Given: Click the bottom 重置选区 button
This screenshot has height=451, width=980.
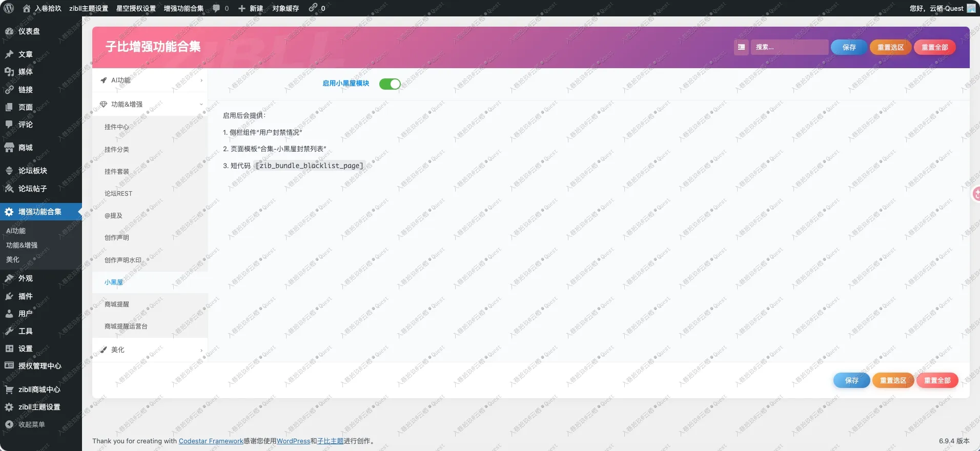Looking at the screenshot, I should [893, 380].
